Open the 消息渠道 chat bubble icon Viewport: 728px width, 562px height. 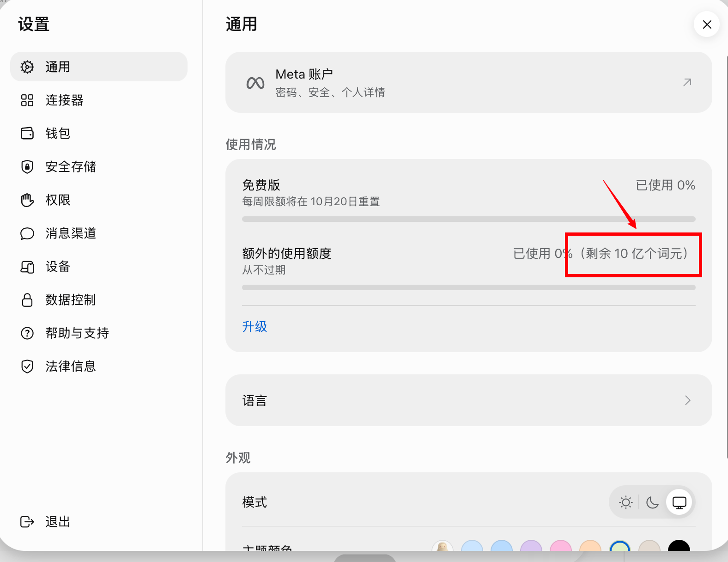pyautogui.click(x=27, y=233)
